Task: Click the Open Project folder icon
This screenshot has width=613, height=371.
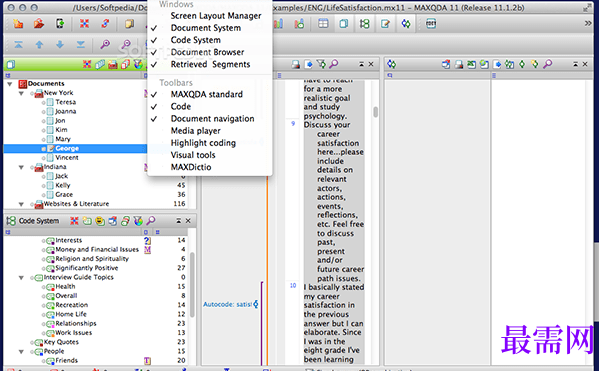Action: (39, 24)
